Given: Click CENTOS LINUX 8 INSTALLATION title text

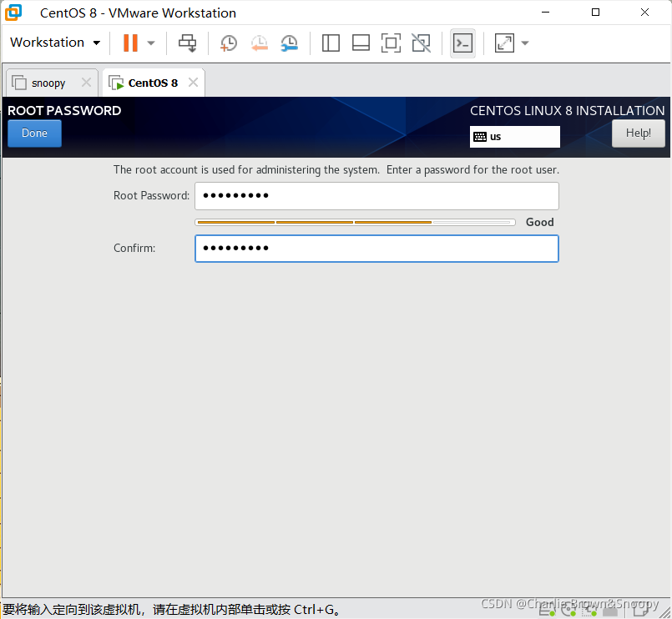Looking at the screenshot, I should pyautogui.click(x=567, y=110).
